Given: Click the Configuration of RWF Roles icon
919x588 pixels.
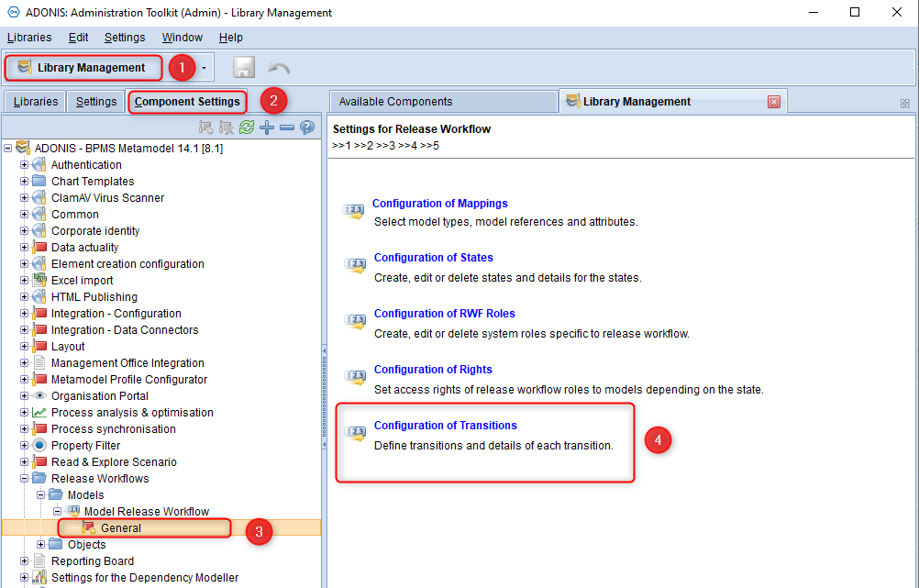Looking at the screenshot, I should (355, 321).
